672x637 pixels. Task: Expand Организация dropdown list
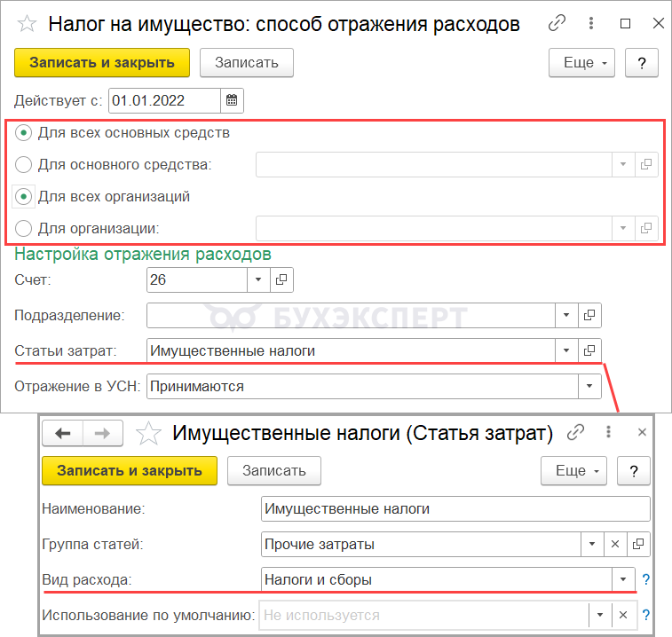pyautogui.click(x=623, y=228)
